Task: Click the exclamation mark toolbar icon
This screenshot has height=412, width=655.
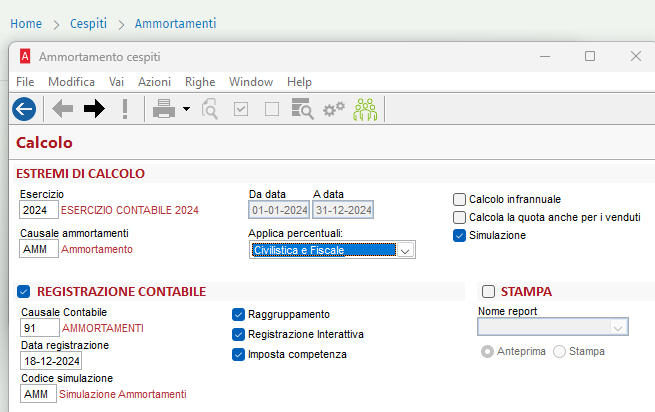Action: tap(124, 109)
